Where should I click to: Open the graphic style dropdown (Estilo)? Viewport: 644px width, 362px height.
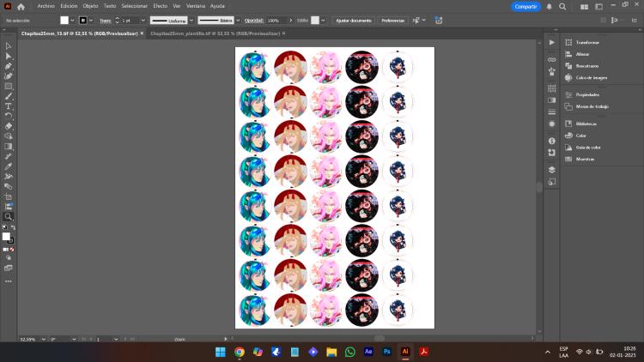click(x=323, y=21)
